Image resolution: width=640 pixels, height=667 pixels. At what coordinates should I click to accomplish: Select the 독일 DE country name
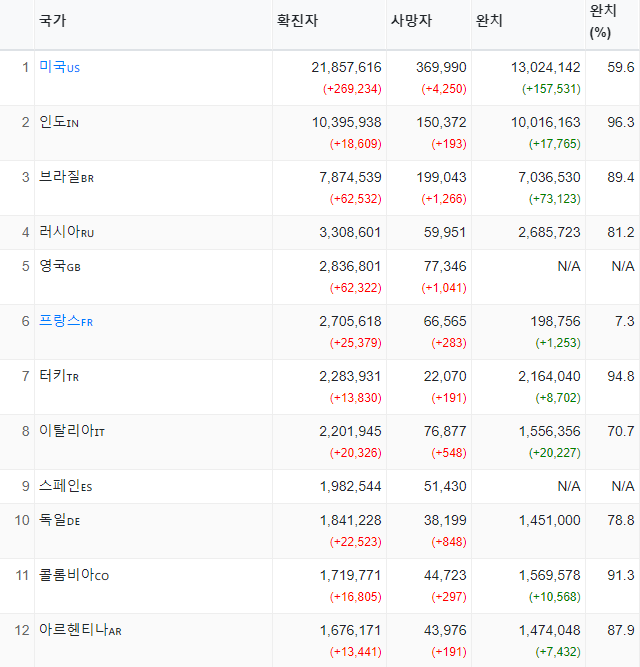(60, 520)
